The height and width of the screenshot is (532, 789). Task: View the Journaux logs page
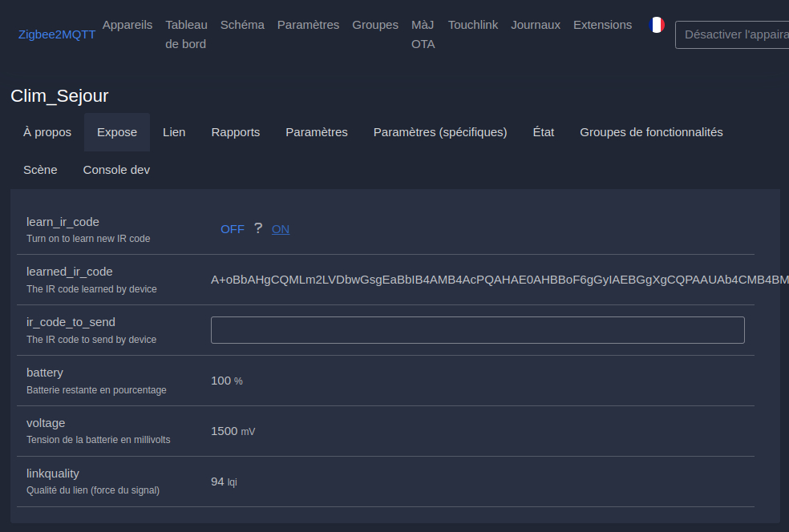536,25
